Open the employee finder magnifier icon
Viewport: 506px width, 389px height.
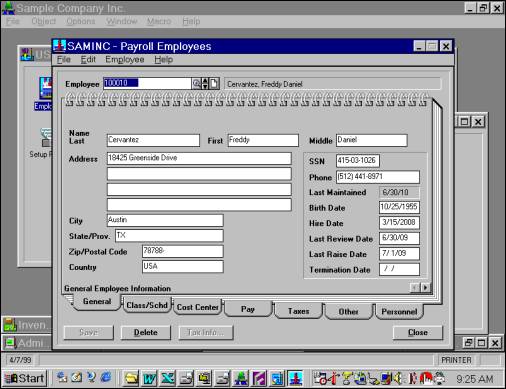click(196, 83)
